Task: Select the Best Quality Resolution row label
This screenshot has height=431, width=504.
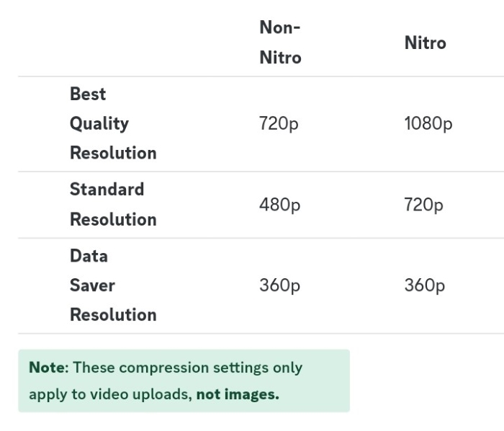Action: 112,123
